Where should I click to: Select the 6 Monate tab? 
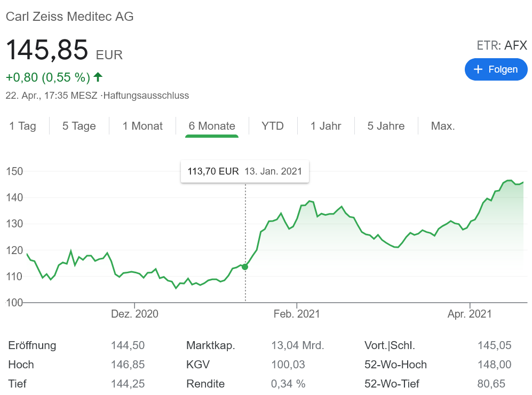(x=212, y=126)
